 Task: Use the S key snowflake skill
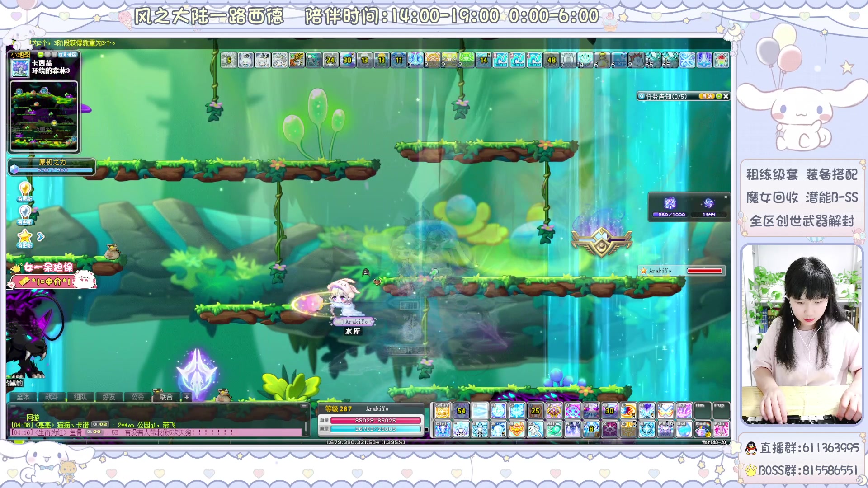coord(516,411)
